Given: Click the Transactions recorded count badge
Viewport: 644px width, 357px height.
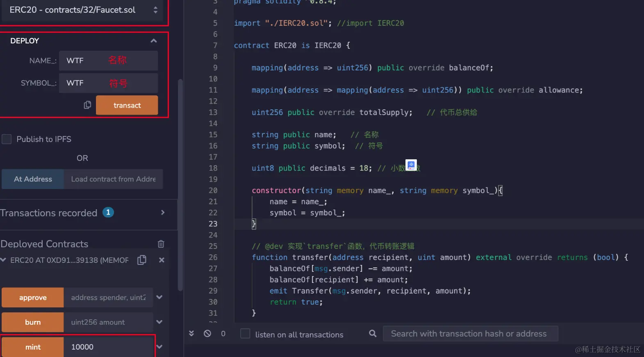Looking at the screenshot, I should pyautogui.click(x=108, y=212).
